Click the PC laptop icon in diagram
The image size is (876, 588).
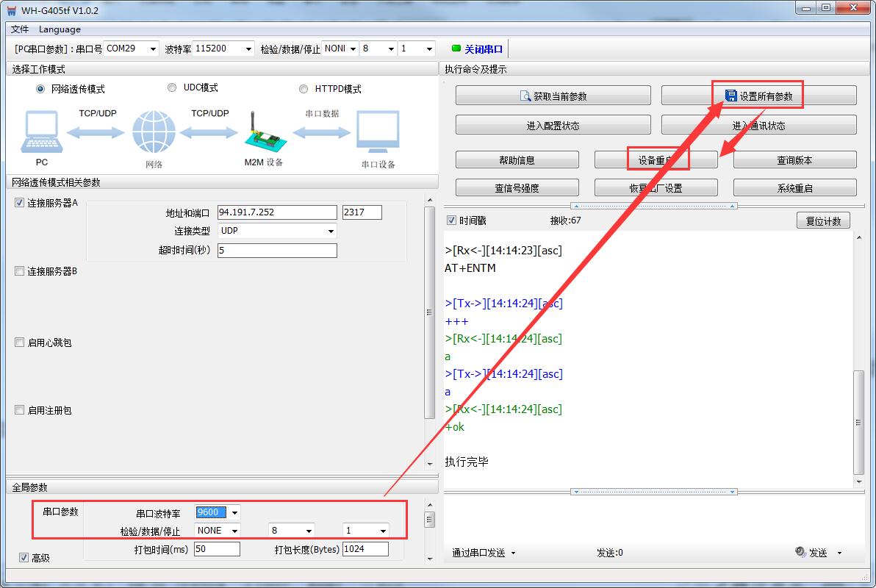point(41,133)
